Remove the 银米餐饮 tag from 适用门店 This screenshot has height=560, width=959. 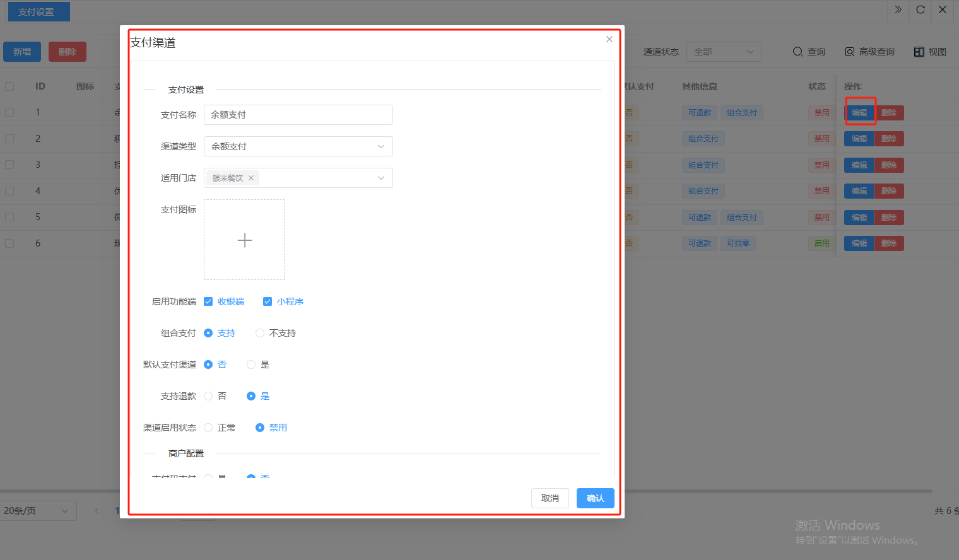[251, 178]
